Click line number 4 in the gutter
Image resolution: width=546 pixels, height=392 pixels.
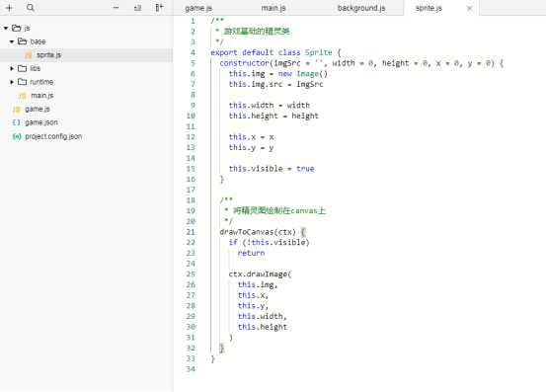coord(193,52)
